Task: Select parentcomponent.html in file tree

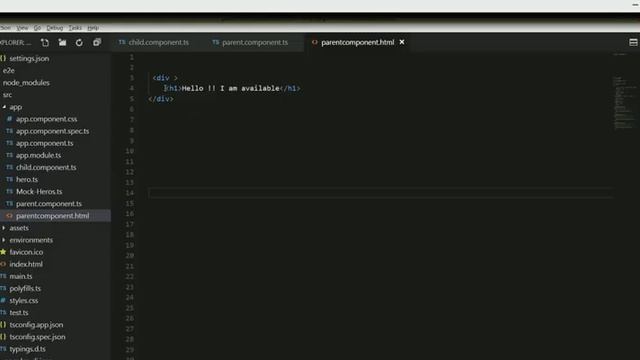Action: pyautogui.click(x=53, y=216)
